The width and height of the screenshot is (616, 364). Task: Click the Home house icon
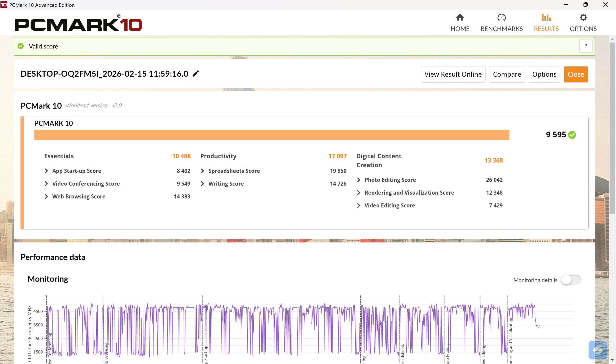460,18
